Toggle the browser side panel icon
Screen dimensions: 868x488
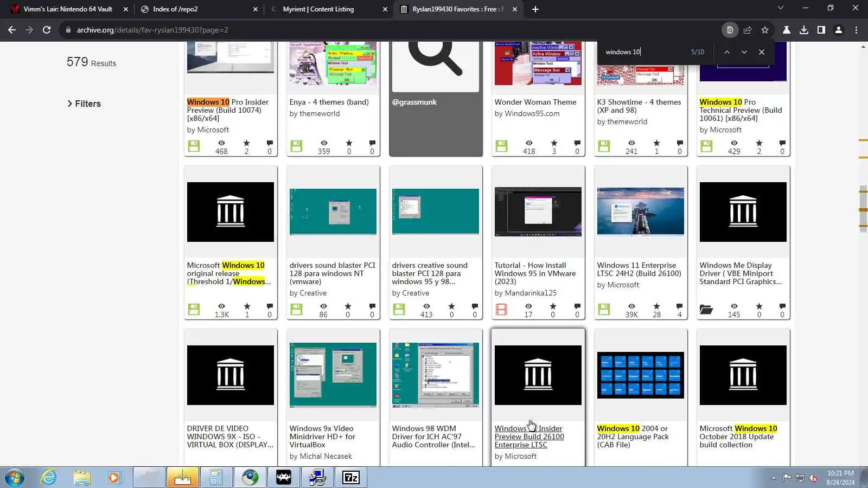(x=821, y=30)
